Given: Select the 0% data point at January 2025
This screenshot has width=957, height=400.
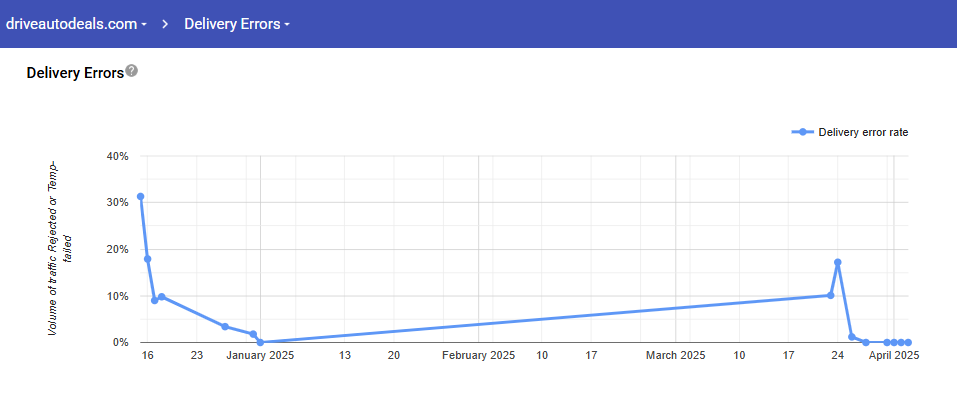Looking at the screenshot, I should tap(260, 342).
